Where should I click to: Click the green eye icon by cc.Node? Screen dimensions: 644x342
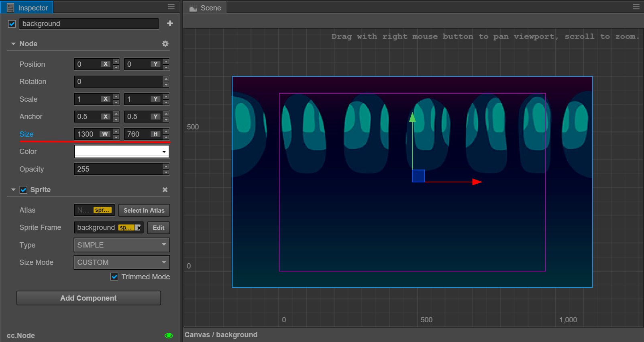click(169, 336)
